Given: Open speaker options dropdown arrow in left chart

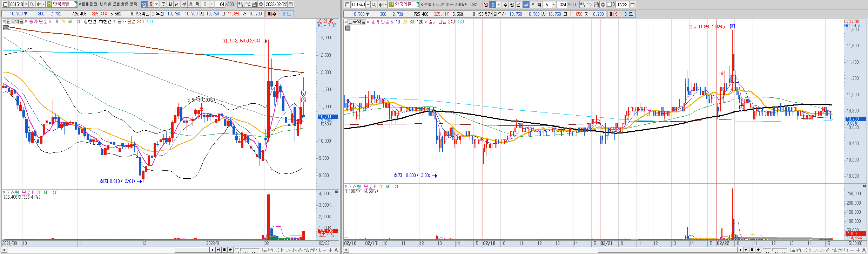Looking at the screenshot, I should tap(43, 4).
